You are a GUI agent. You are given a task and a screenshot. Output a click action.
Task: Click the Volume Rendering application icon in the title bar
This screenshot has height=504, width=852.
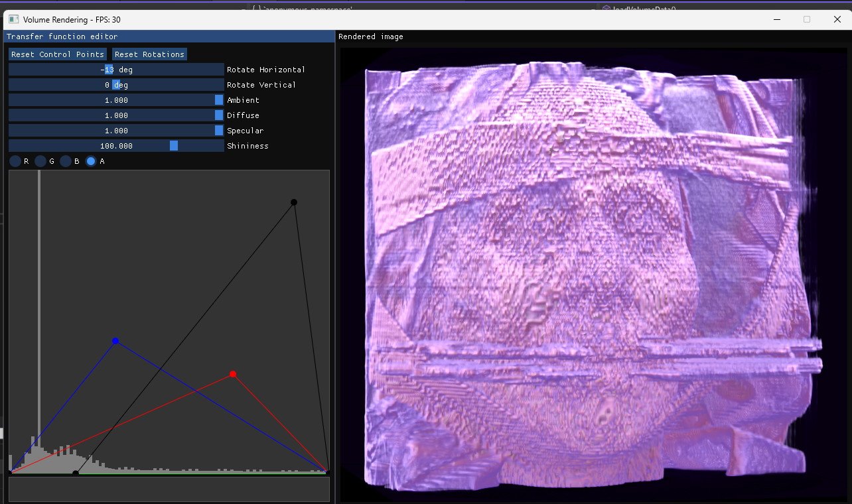[x=12, y=19]
